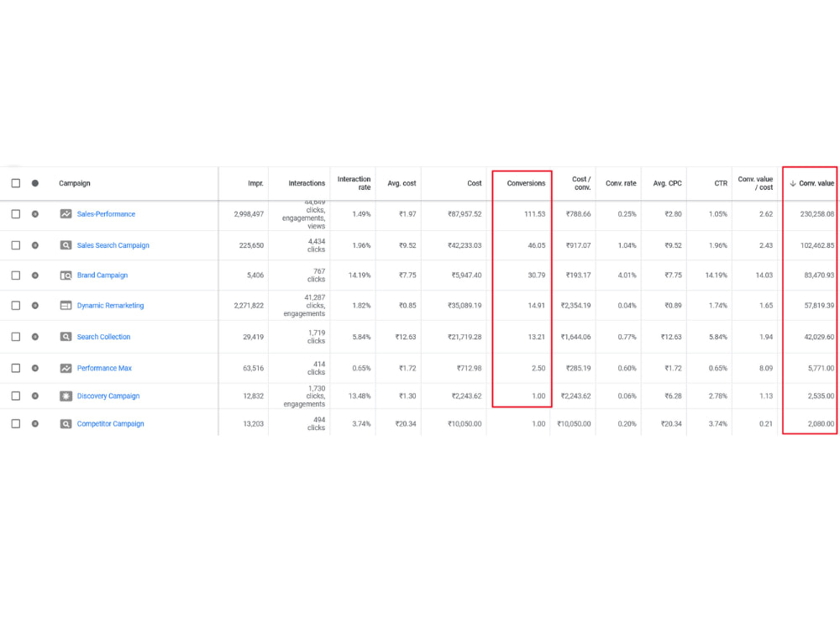Click the ₹21,719.28 cost cell
This screenshot has height=630, width=840.
pyautogui.click(x=465, y=337)
